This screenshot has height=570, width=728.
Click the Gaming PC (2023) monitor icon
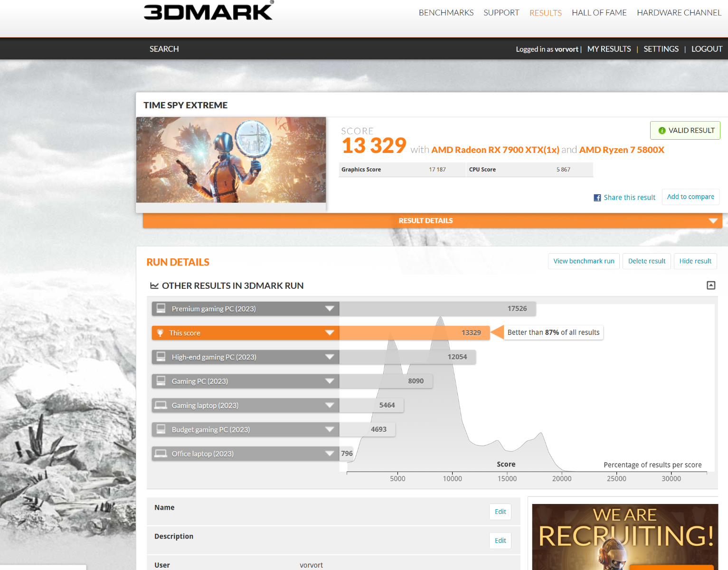(161, 381)
